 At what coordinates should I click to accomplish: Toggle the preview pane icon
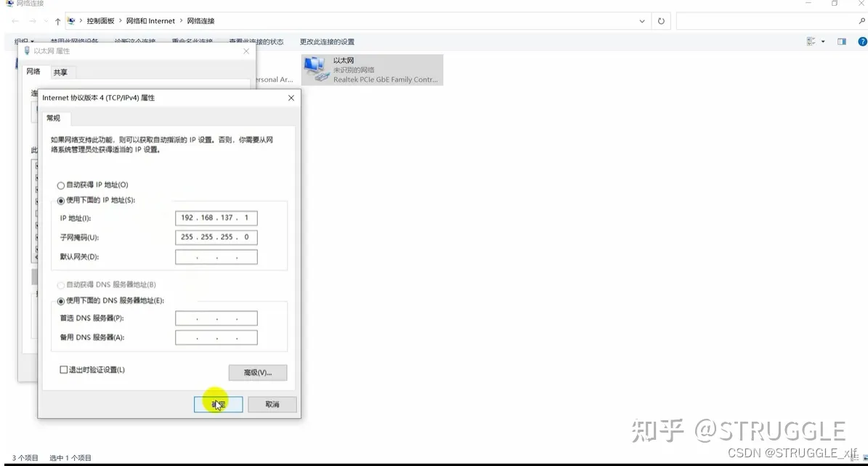(x=841, y=41)
